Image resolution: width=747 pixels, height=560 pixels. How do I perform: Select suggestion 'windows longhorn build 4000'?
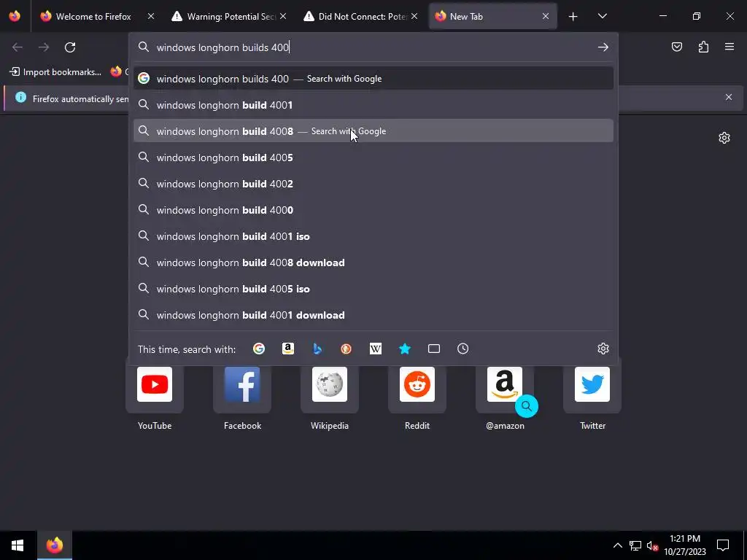tap(373, 209)
